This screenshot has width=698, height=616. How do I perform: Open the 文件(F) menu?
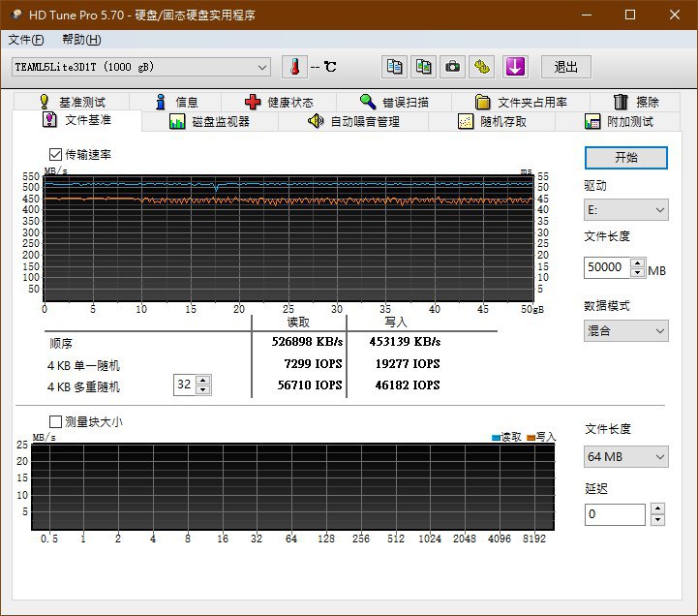(26, 40)
